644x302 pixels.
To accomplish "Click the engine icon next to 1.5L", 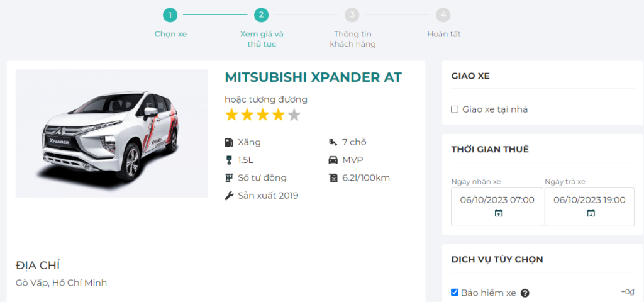I will pos(229,160).
